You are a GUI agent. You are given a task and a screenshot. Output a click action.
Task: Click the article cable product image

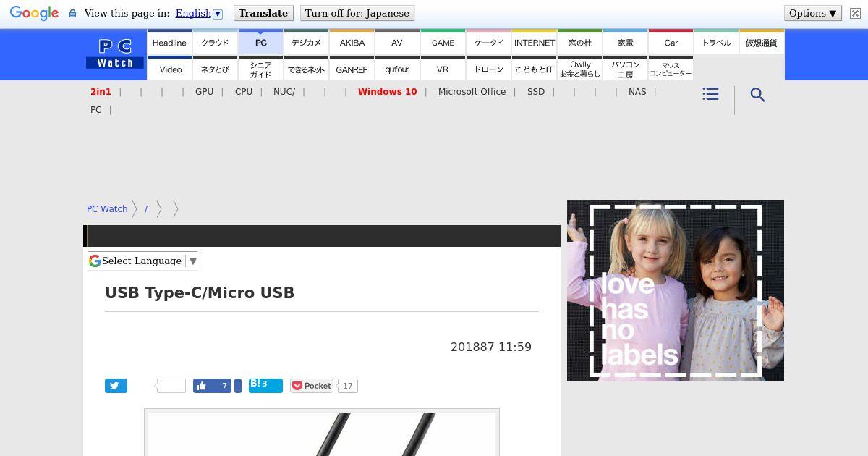click(x=322, y=433)
